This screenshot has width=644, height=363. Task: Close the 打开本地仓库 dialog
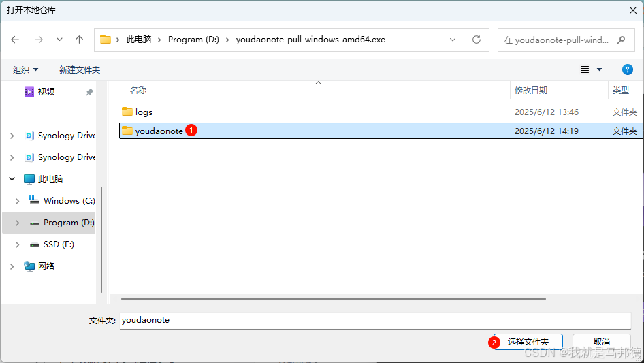(633, 10)
